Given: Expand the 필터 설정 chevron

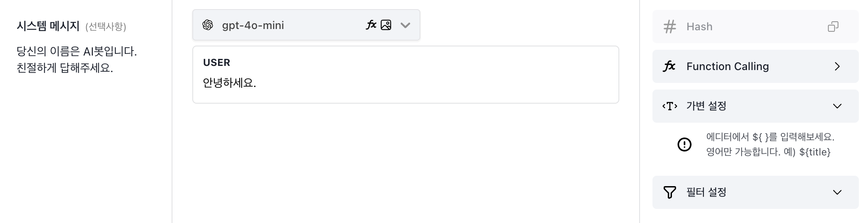Looking at the screenshot, I should [x=837, y=192].
